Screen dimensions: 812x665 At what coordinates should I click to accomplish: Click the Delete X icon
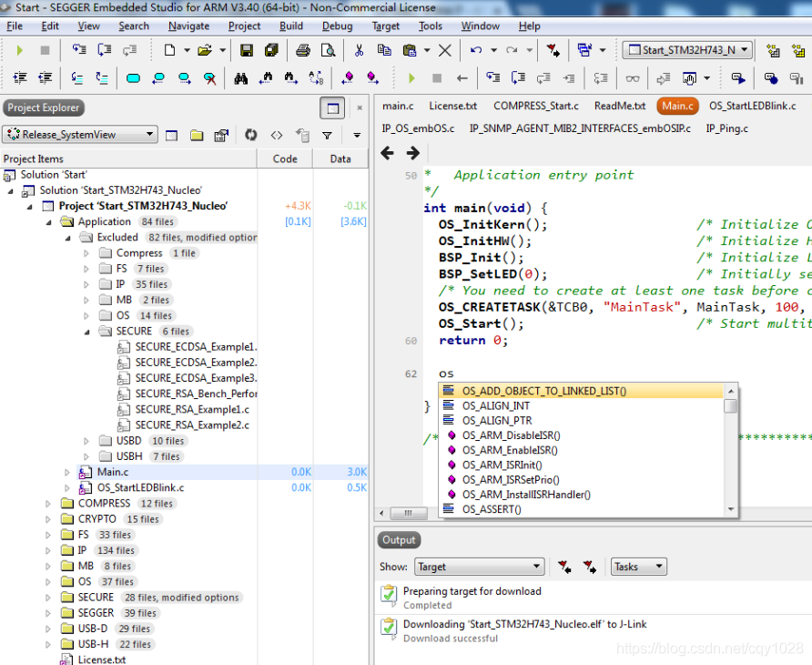tap(445, 50)
